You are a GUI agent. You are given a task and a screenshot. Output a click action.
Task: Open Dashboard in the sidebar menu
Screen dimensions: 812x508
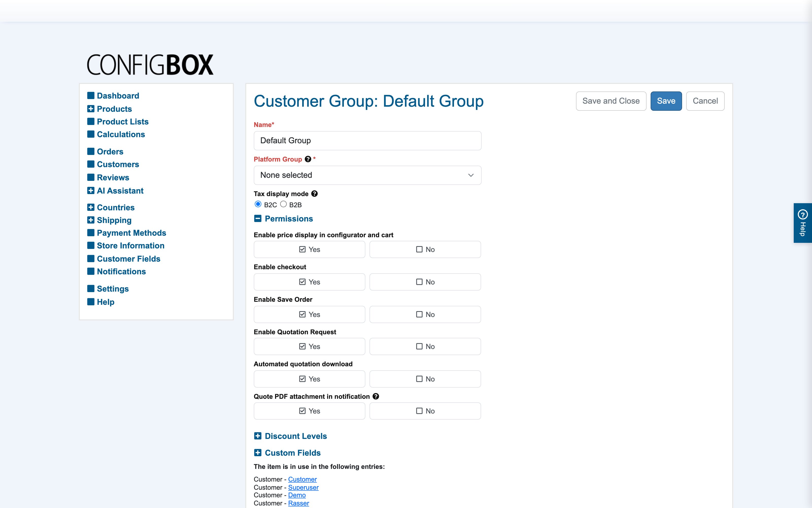(x=118, y=96)
